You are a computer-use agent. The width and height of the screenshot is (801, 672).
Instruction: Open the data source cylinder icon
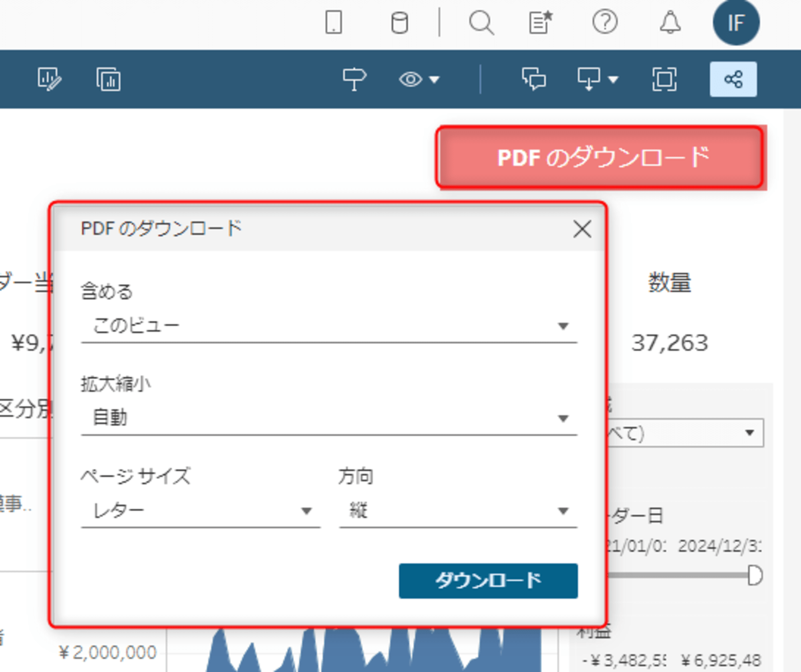click(x=399, y=22)
